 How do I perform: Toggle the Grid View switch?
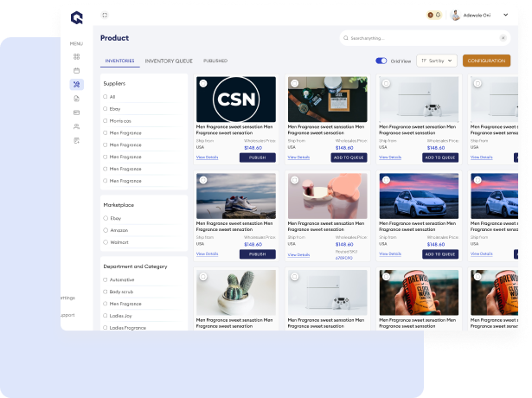coord(381,61)
